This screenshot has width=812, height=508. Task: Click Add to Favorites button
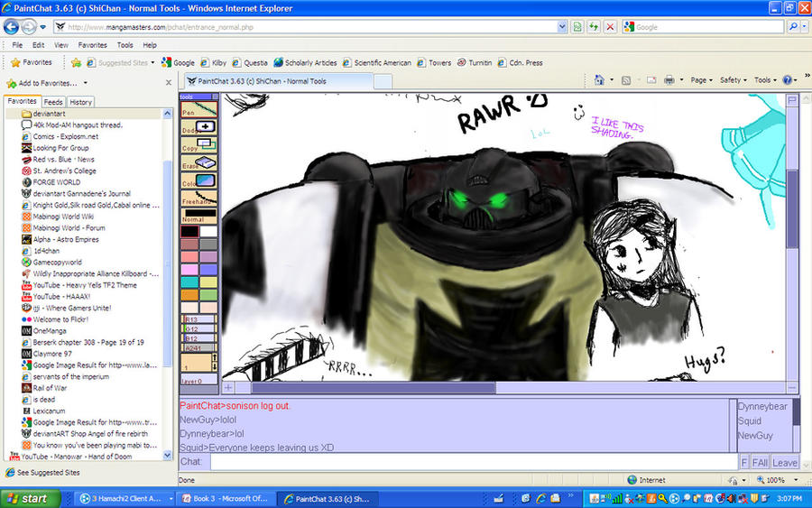(42, 83)
